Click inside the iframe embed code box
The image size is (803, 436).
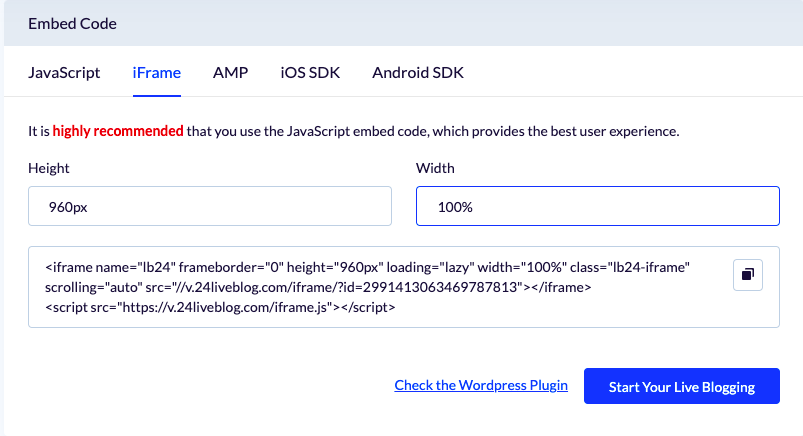[404, 287]
